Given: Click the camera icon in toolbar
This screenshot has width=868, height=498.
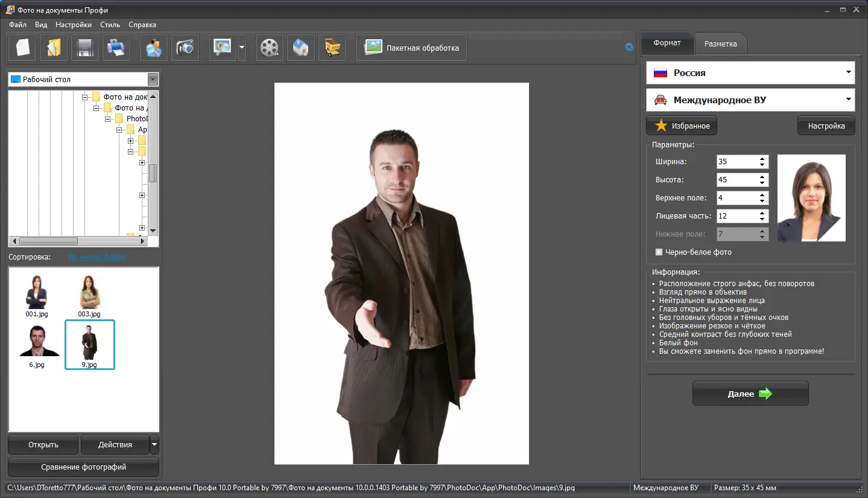Looking at the screenshot, I should (185, 48).
